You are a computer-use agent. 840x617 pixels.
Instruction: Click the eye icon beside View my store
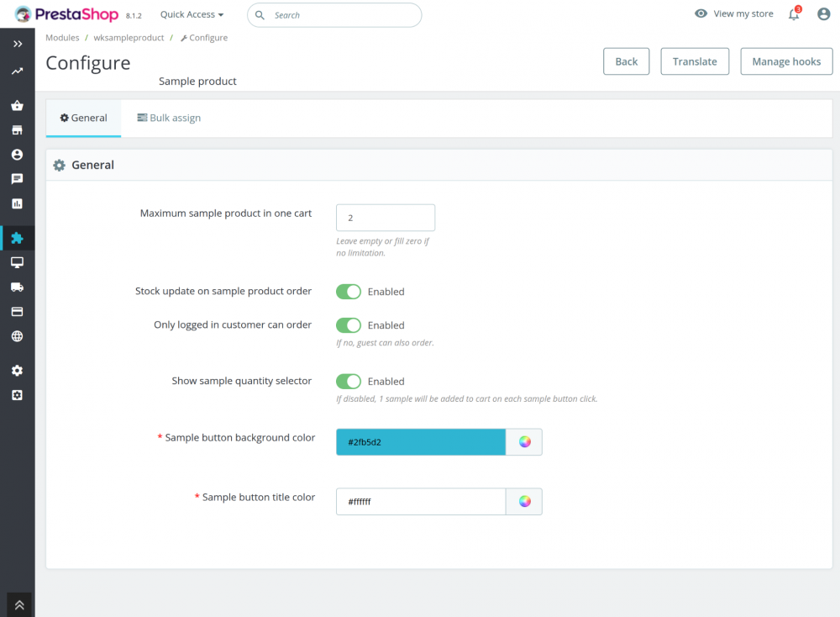tap(701, 13)
